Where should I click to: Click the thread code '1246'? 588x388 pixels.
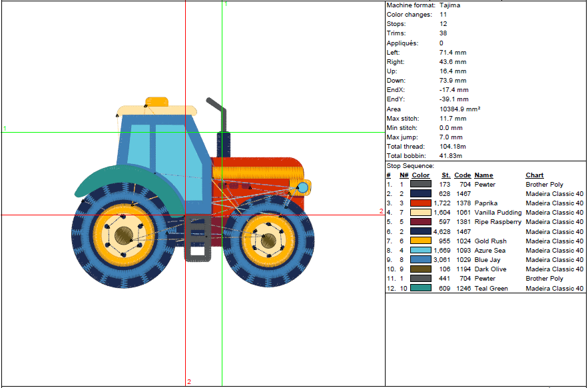pyautogui.click(x=463, y=288)
